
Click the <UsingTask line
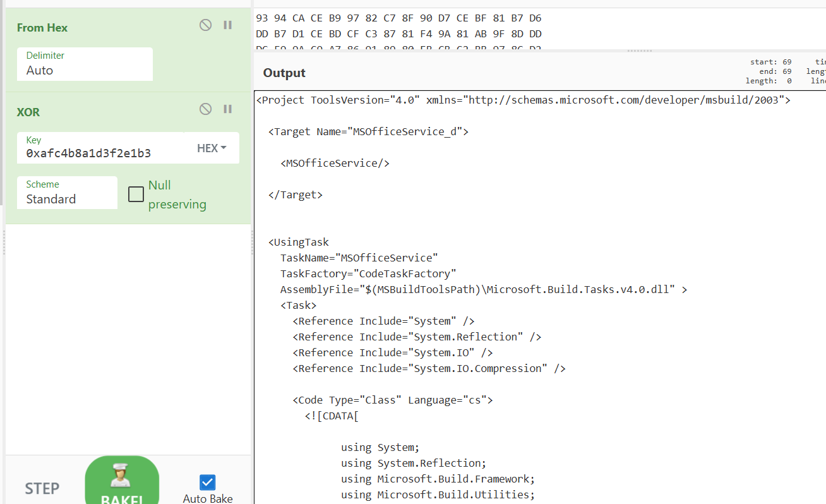pos(299,243)
